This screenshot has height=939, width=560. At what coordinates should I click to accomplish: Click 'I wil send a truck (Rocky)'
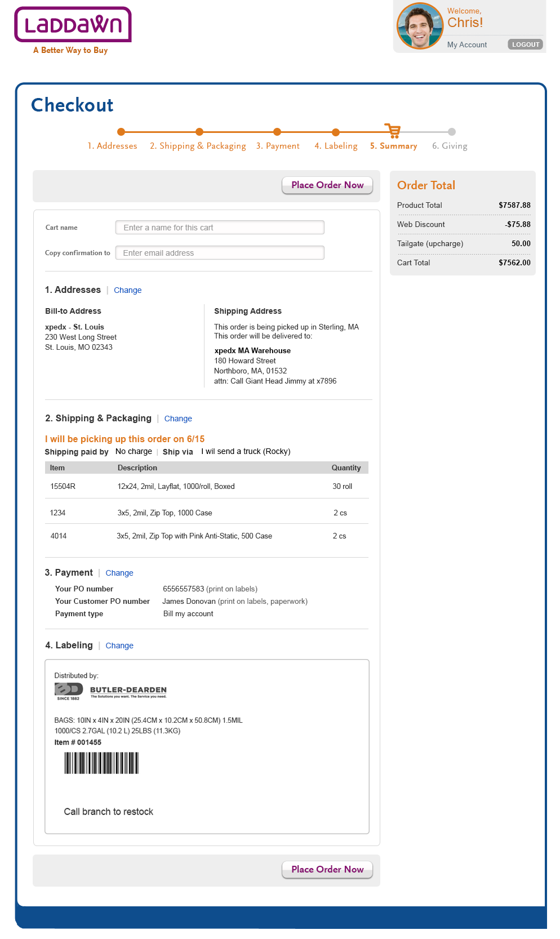click(x=246, y=451)
